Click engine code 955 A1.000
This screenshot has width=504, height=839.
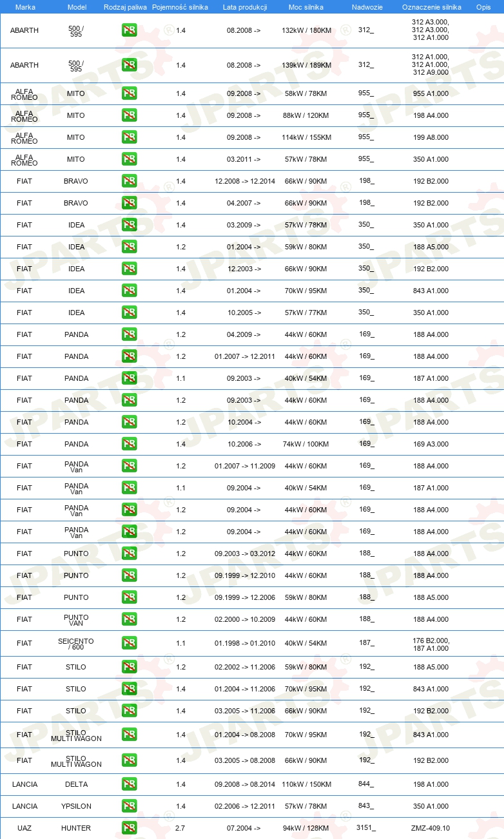431,93
